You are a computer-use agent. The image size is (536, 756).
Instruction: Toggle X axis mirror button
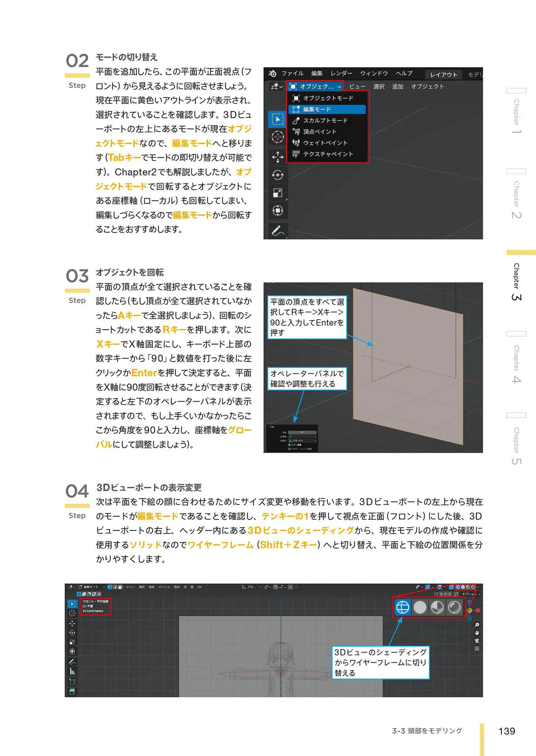(441, 594)
